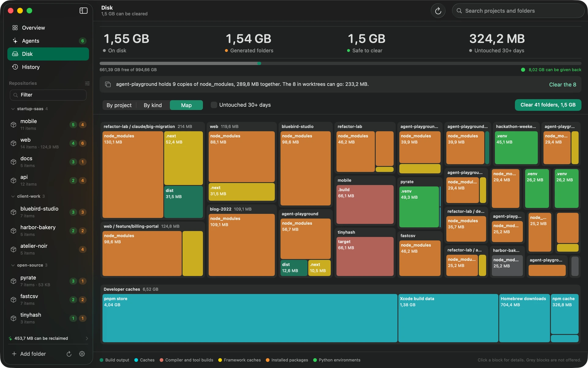
Task: Click the Search projects and folders field
Action: click(x=518, y=11)
